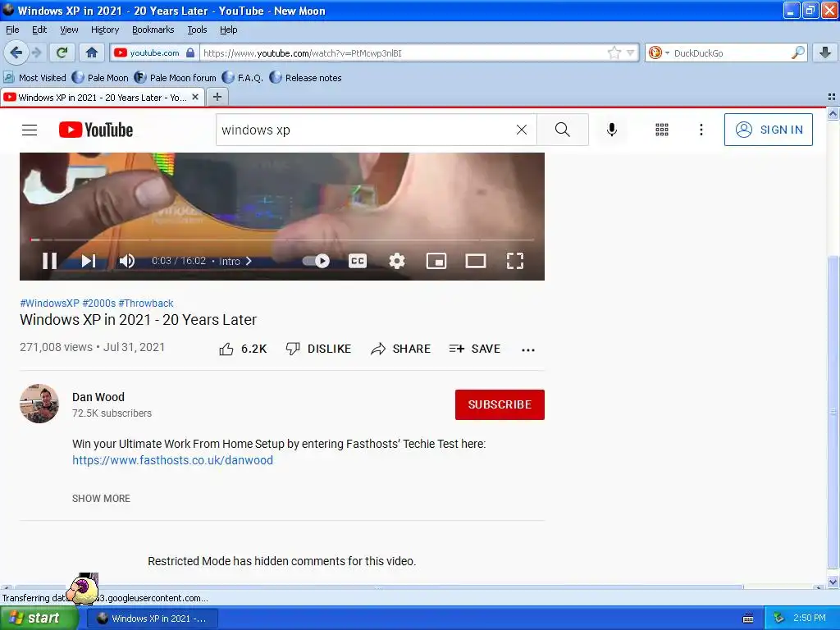This screenshot has width=840, height=630.
Task: Close the Windows XP in 2021 tab
Action: pyautogui.click(x=195, y=97)
